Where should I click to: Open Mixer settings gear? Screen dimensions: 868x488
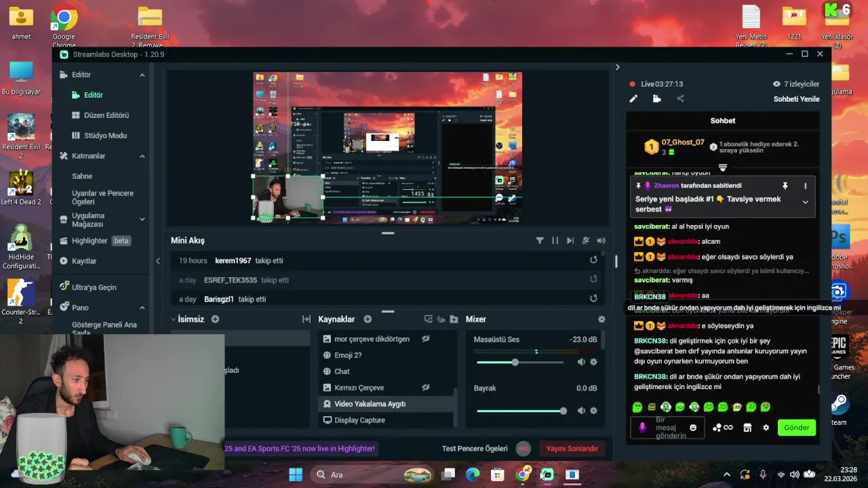(x=601, y=319)
